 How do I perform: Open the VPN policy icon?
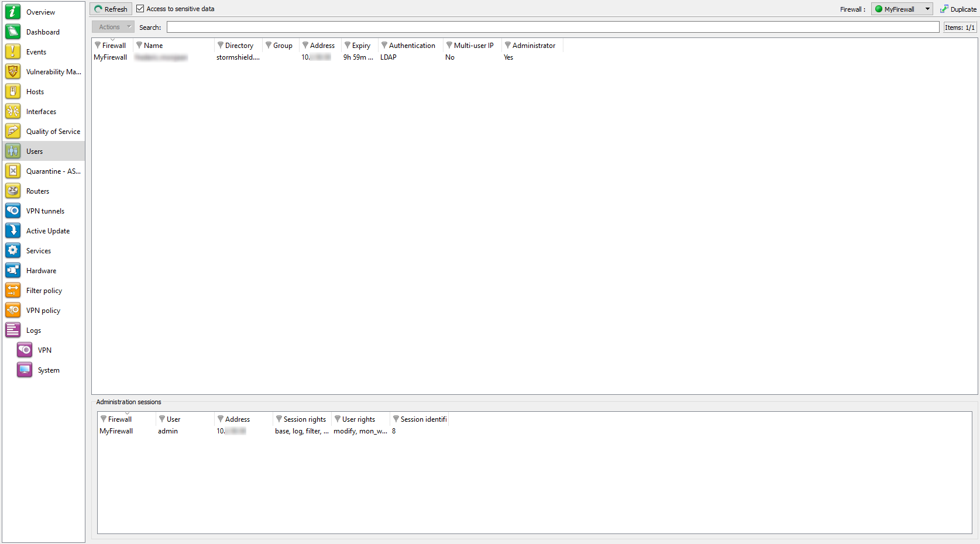coord(13,310)
